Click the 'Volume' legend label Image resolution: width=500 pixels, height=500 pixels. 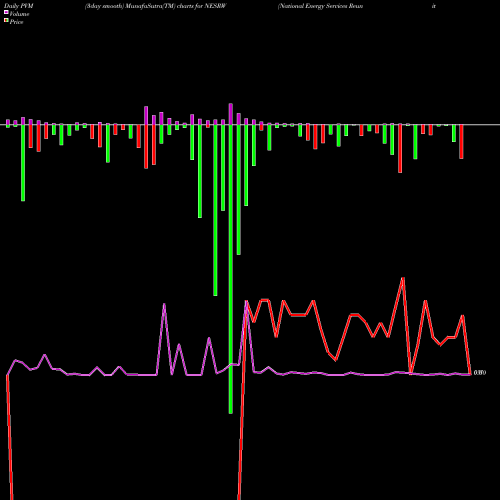[19, 14]
